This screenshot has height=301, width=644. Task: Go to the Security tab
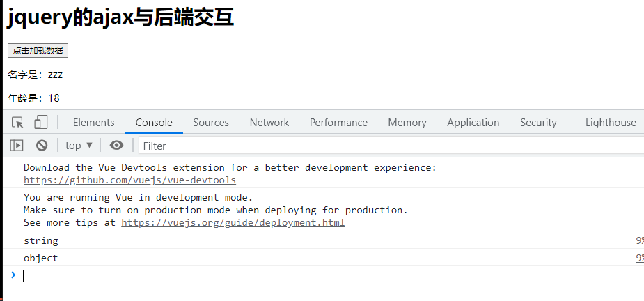537,123
